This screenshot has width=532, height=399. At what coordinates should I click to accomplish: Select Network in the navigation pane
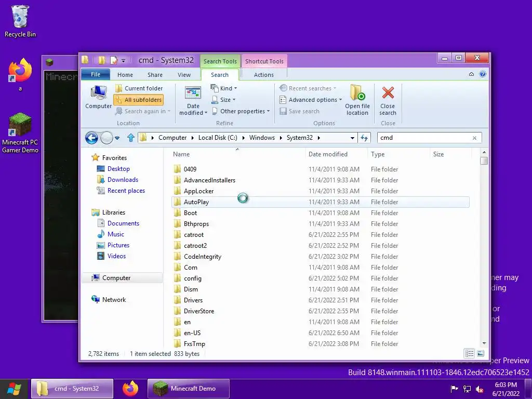(x=114, y=300)
